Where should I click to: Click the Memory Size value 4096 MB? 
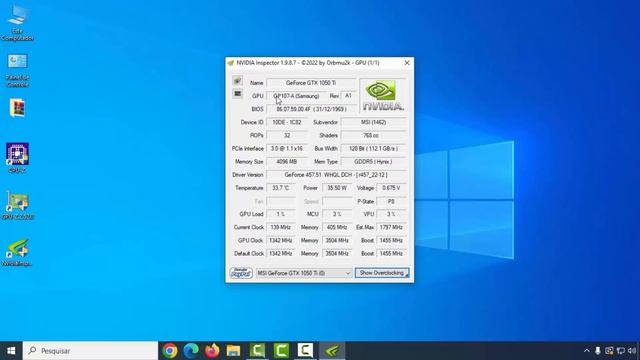coord(287,162)
